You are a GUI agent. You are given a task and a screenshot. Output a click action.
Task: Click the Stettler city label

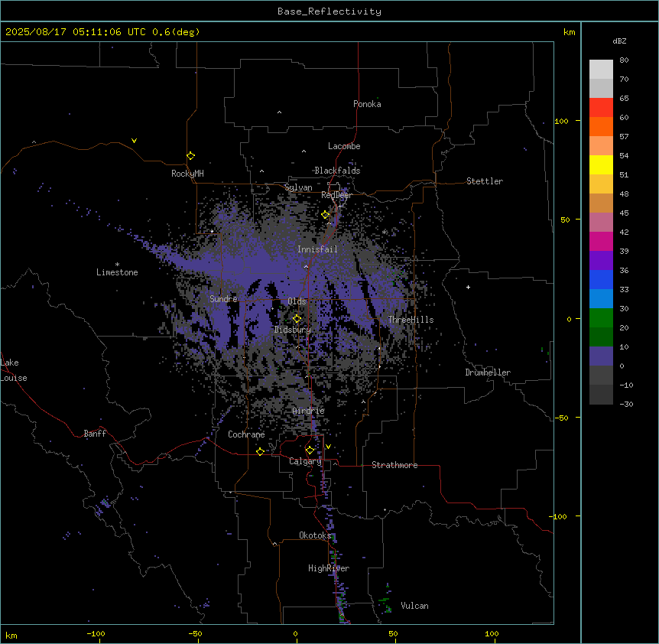[x=485, y=181]
